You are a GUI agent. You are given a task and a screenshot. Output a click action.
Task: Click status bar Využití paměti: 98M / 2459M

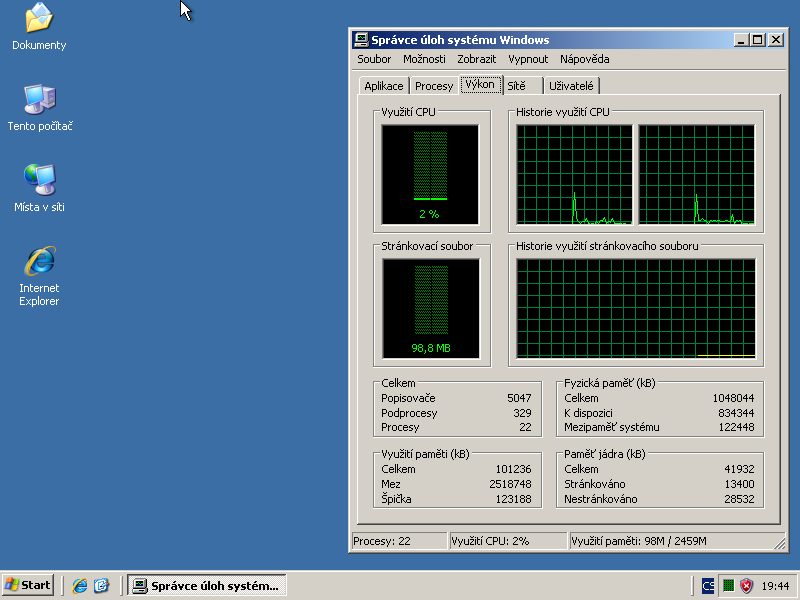coord(639,541)
